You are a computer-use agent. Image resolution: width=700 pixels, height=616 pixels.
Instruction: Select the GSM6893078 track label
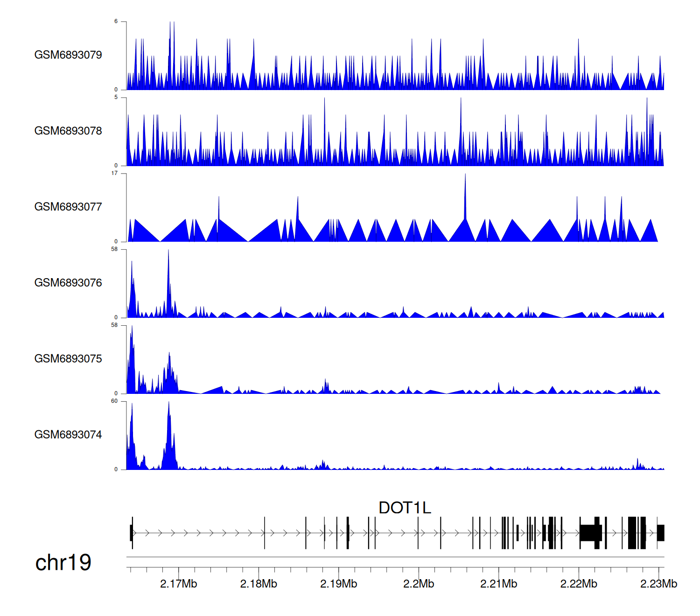(x=68, y=131)
